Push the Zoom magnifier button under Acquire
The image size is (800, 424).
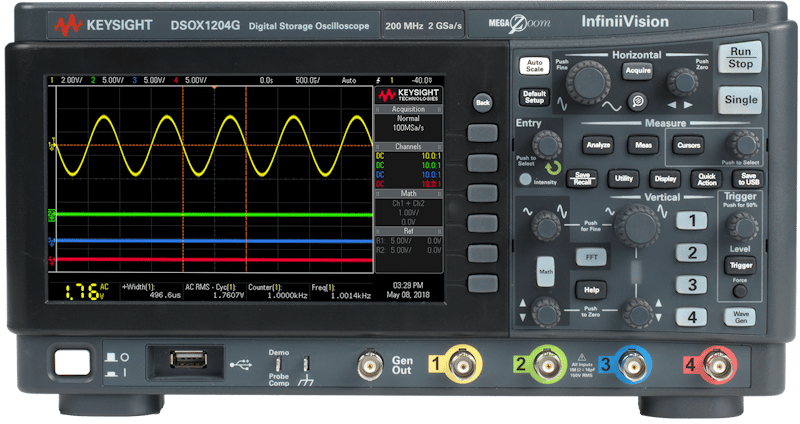pyautogui.click(x=637, y=101)
